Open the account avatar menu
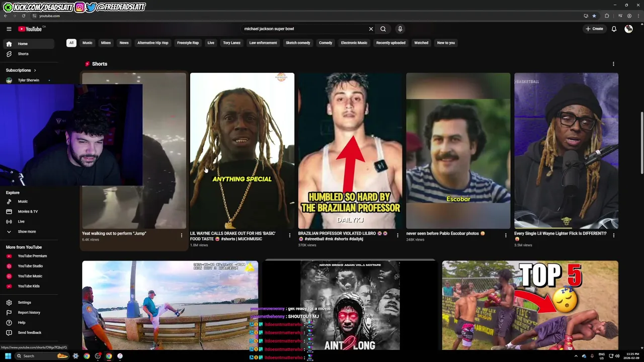This screenshot has width=644, height=362. (628, 29)
